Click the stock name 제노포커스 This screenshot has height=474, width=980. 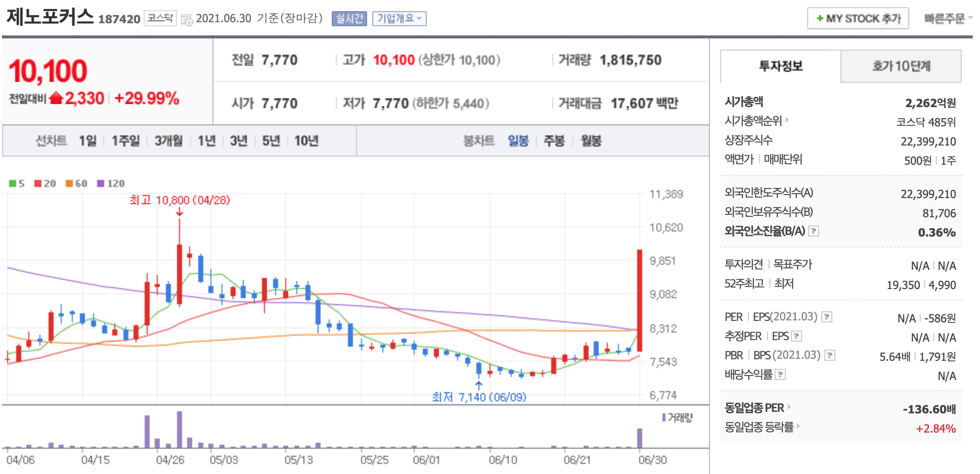50,17
